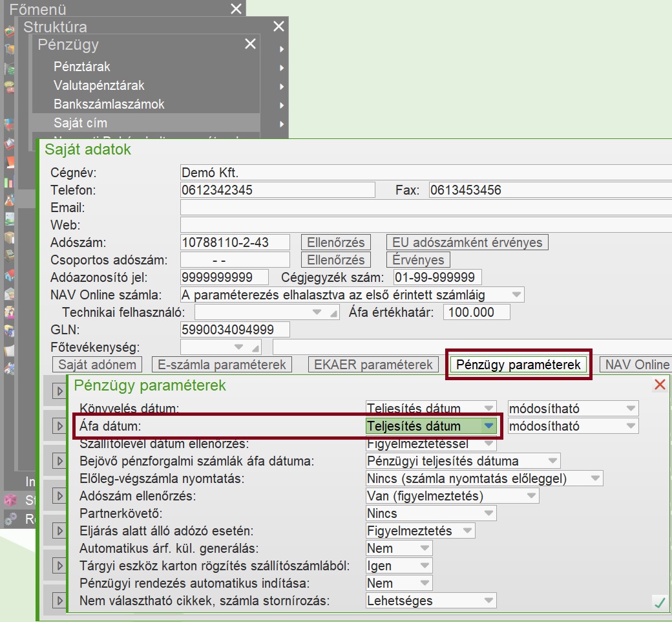This screenshot has width=672, height=622.
Task: Confirm Pénzügy paraméterek with green checkmark
Action: click(x=660, y=602)
